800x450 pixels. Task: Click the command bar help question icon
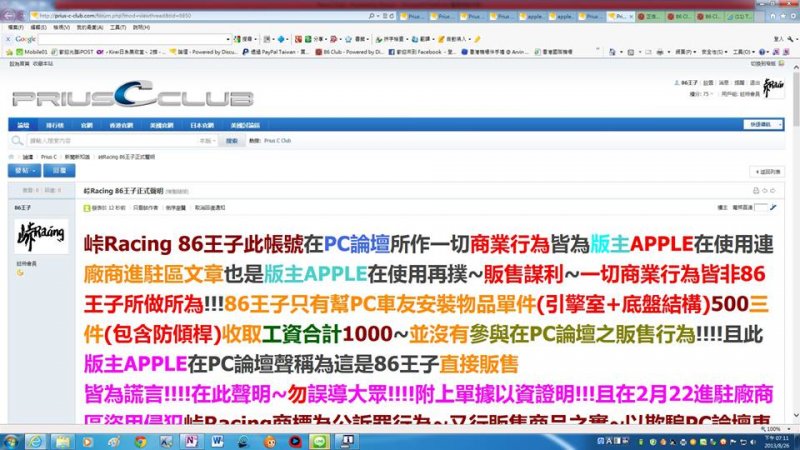[762, 52]
